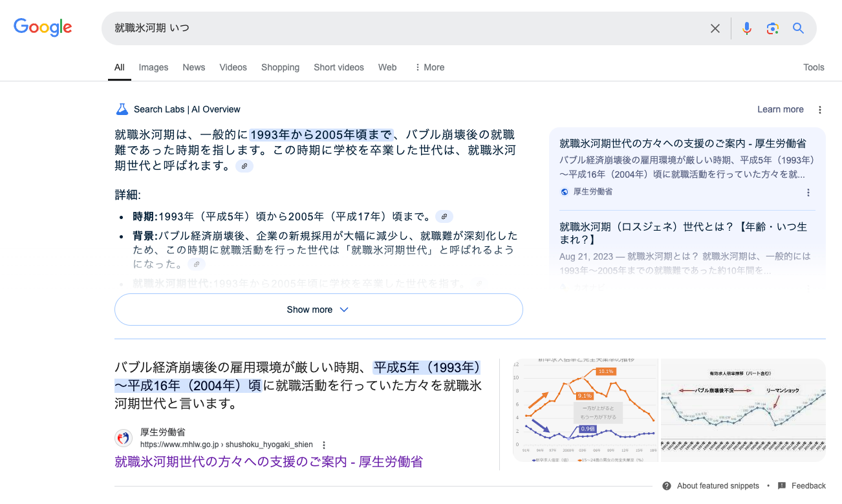Open source link icon after 背景 bullet
This screenshot has width=842, height=504.
pos(196,264)
